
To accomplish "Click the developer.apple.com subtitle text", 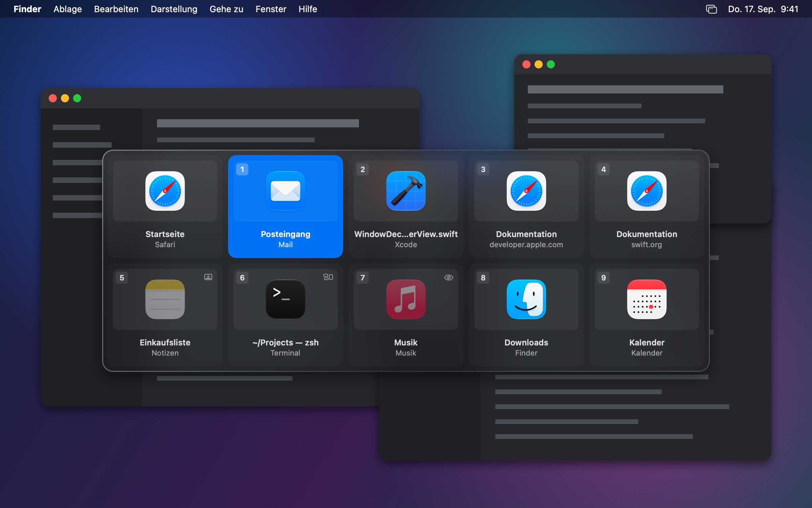I will coord(526,245).
